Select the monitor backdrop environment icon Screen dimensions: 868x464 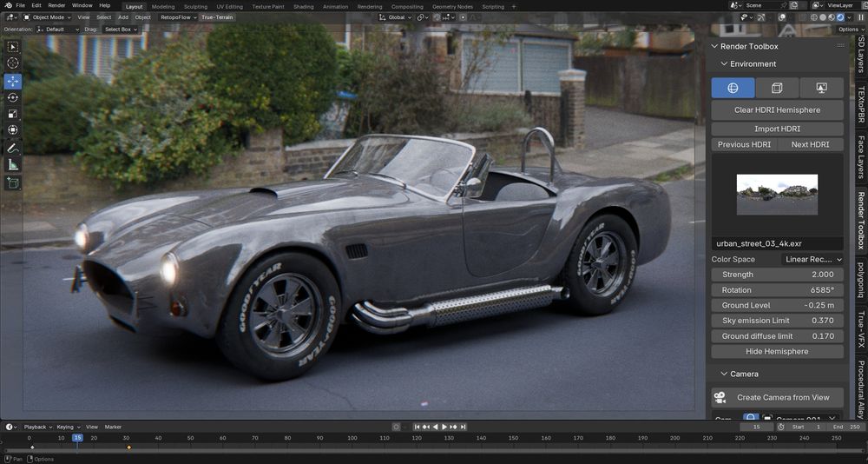[821, 88]
